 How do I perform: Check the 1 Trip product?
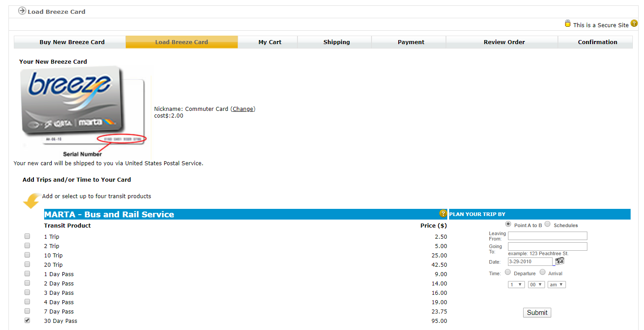pos(27,236)
